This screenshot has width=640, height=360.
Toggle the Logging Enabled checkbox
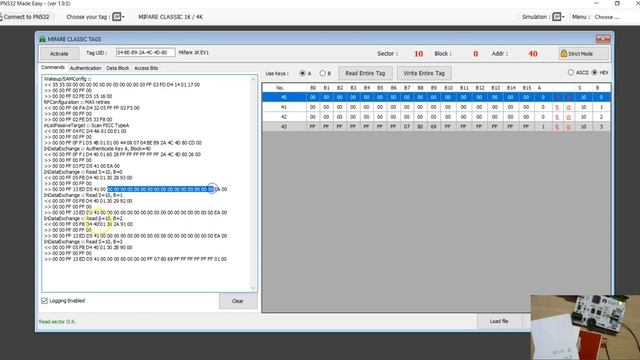44,301
